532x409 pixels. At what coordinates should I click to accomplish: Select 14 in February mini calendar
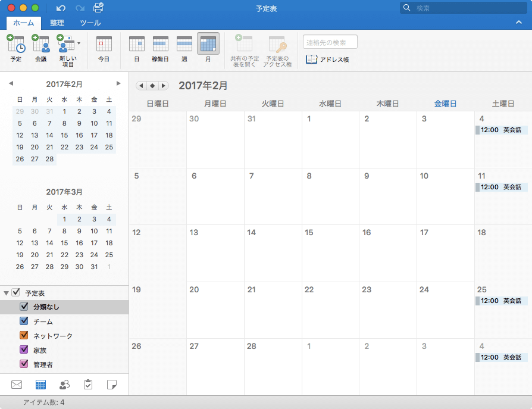49,135
